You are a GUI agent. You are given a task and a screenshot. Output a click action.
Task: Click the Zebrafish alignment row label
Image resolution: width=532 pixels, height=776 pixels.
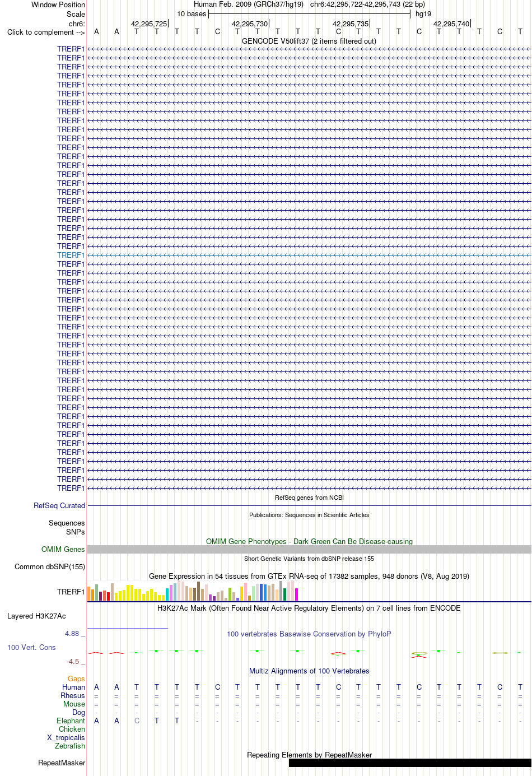(70, 746)
